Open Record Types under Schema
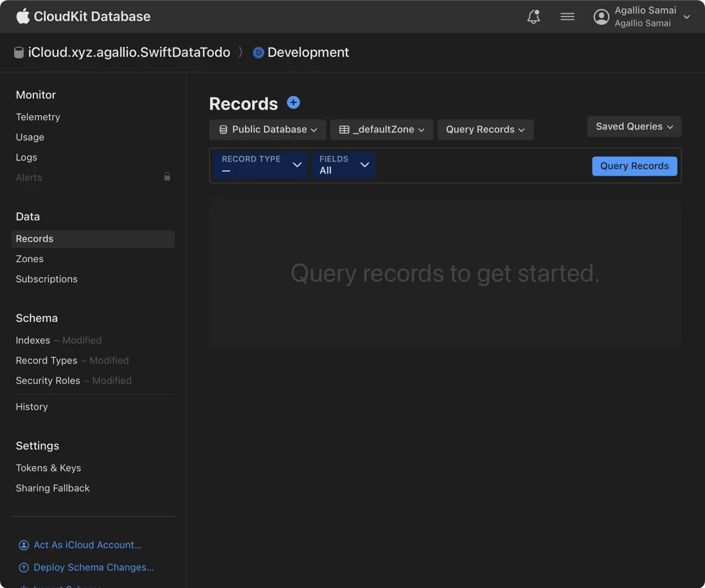This screenshot has height=588, width=705. 46,361
